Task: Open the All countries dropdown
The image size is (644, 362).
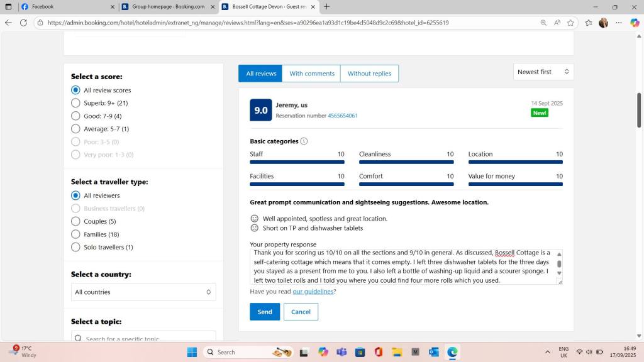Action: tap(143, 292)
